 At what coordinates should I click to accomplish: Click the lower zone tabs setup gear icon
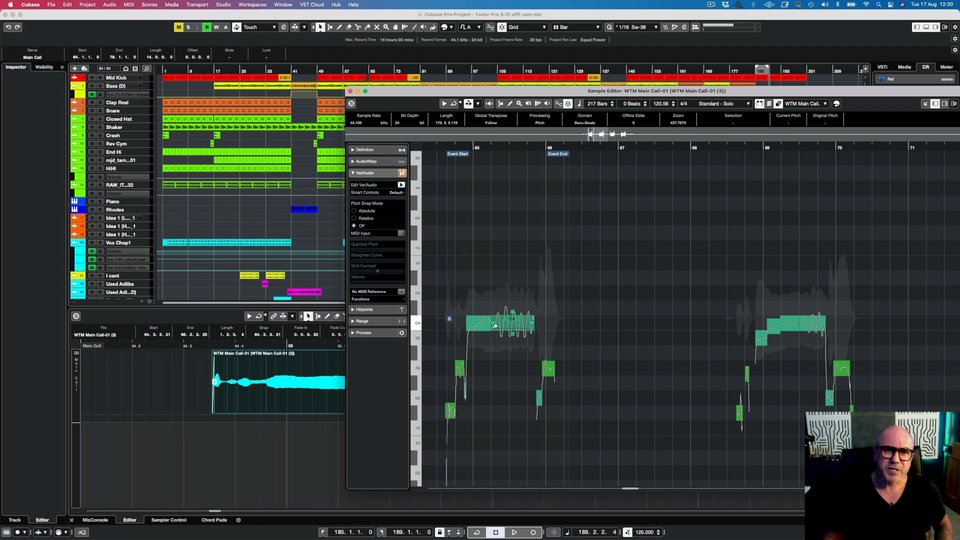pos(238,520)
